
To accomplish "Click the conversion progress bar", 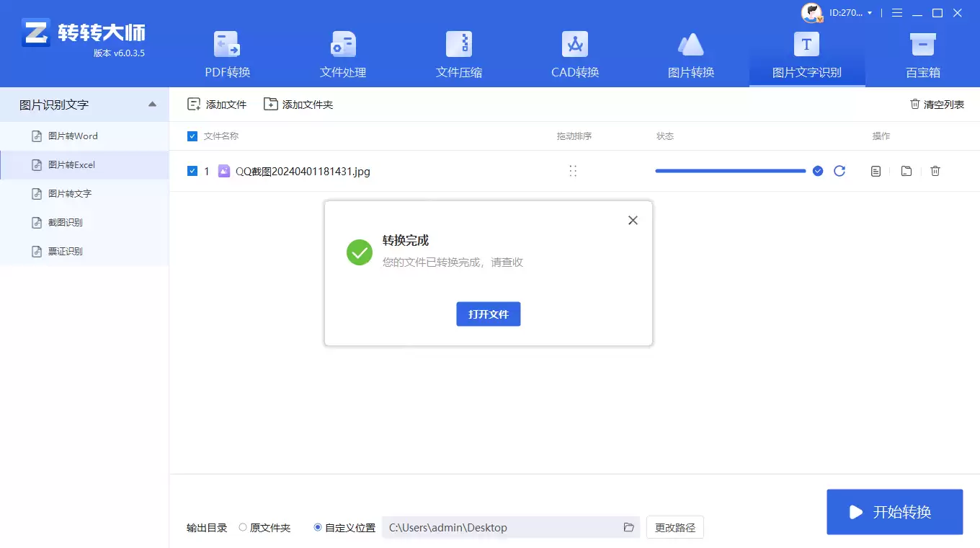I will point(730,171).
